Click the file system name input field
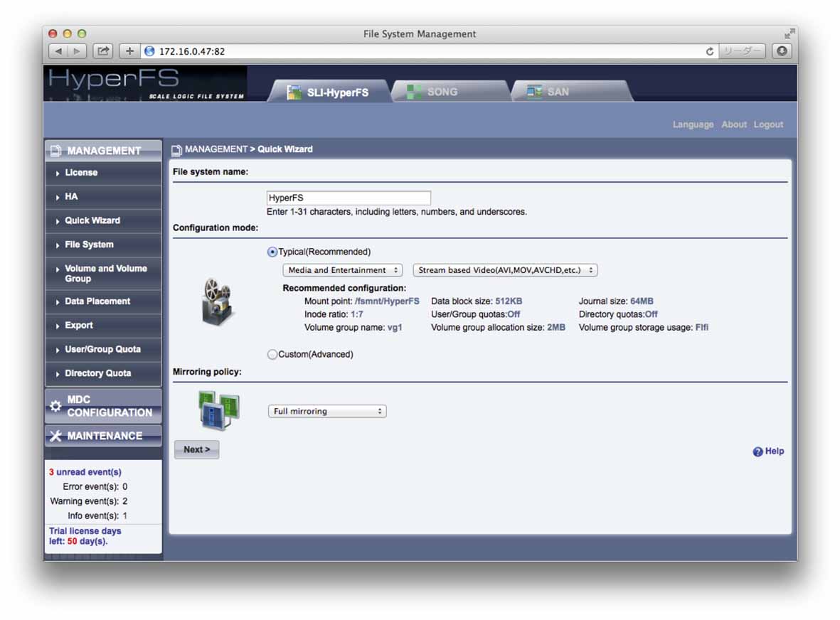 pos(349,198)
